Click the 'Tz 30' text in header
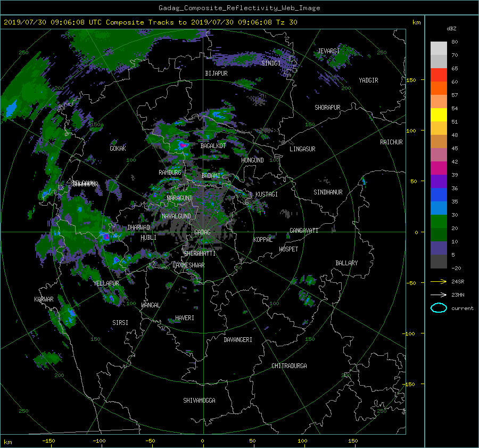Viewport: 479px width, 448px height. (x=286, y=22)
